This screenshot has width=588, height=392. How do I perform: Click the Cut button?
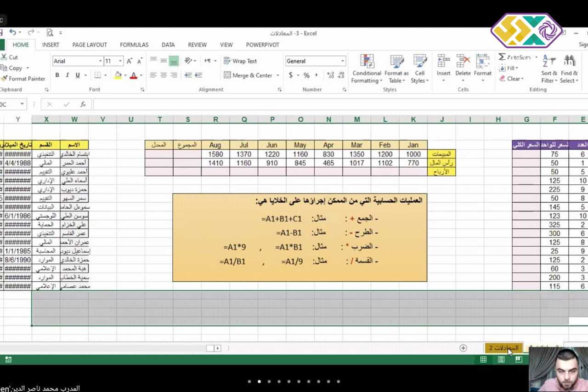pyautogui.click(x=10, y=57)
